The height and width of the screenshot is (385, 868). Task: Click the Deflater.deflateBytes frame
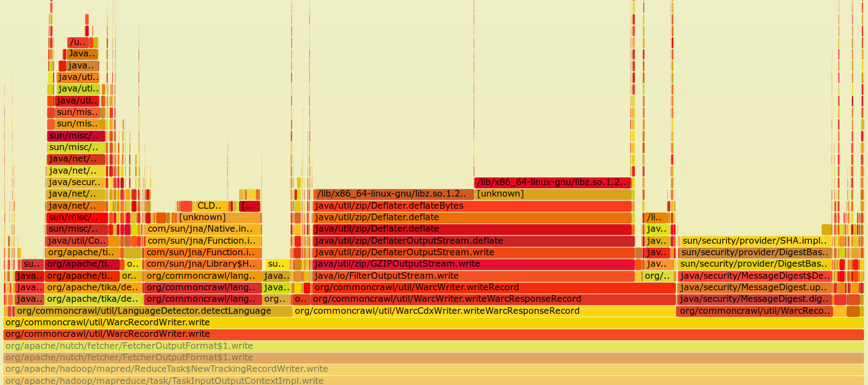pyautogui.click(x=473, y=206)
